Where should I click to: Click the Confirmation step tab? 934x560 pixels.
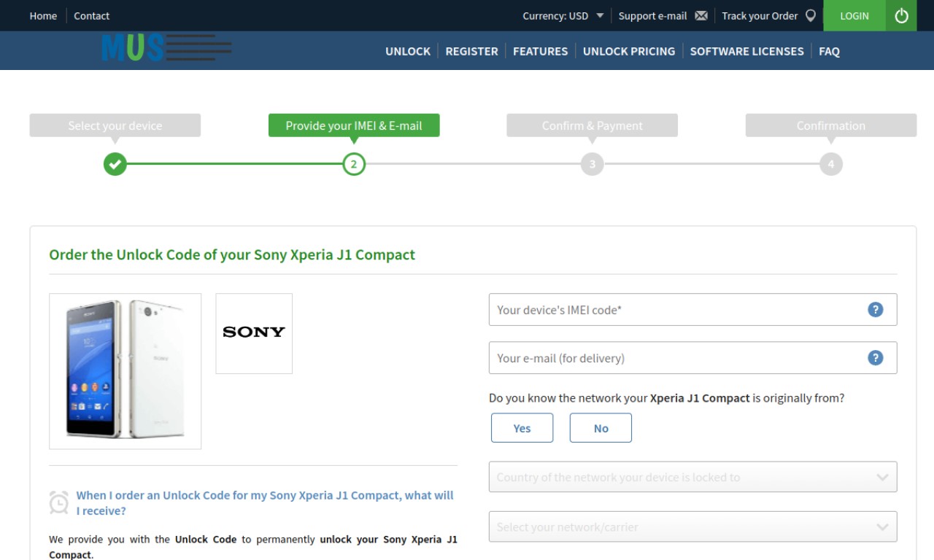tap(831, 125)
